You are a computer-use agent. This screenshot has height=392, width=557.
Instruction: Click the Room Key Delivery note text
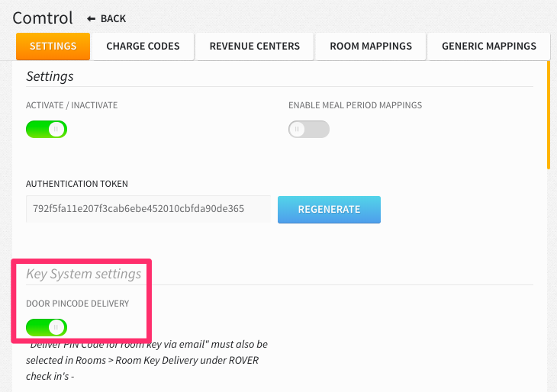tap(146, 361)
